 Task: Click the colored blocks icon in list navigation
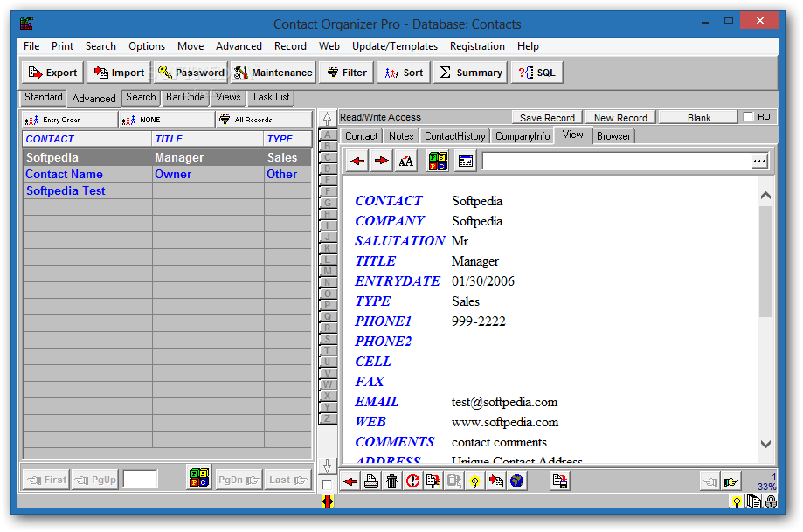199,478
